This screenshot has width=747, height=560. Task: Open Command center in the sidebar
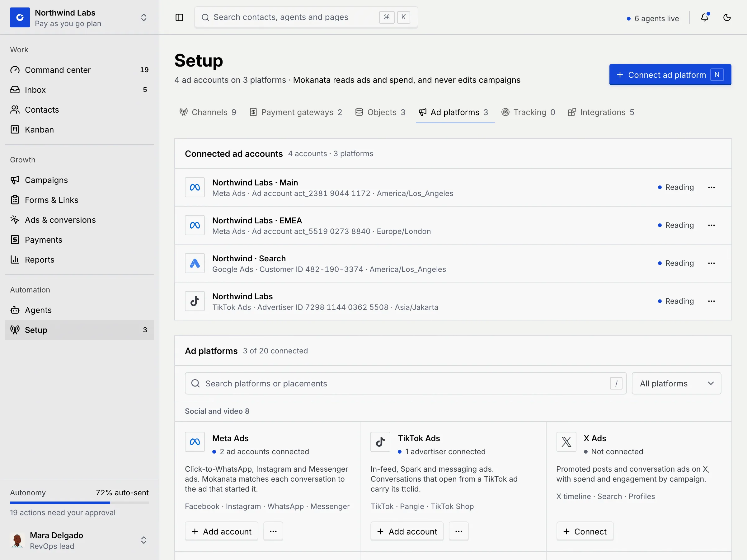pyautogui.click(x=79, y=70)
